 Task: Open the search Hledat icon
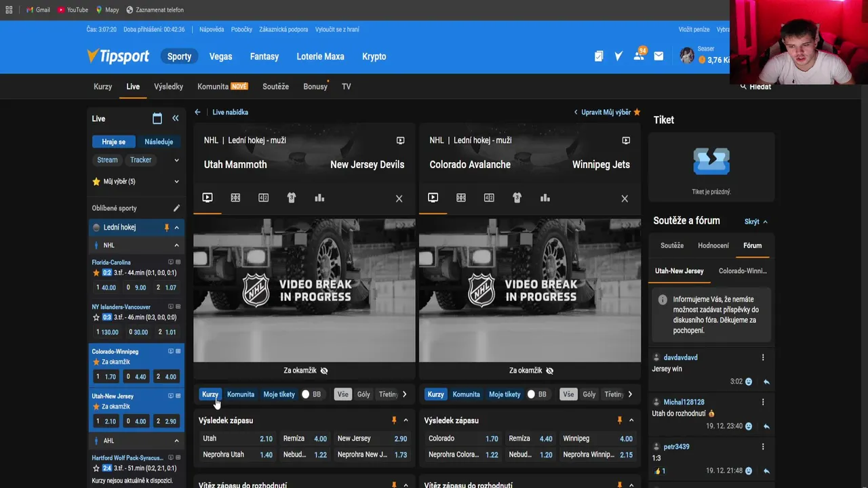click(x=743, y=87)
